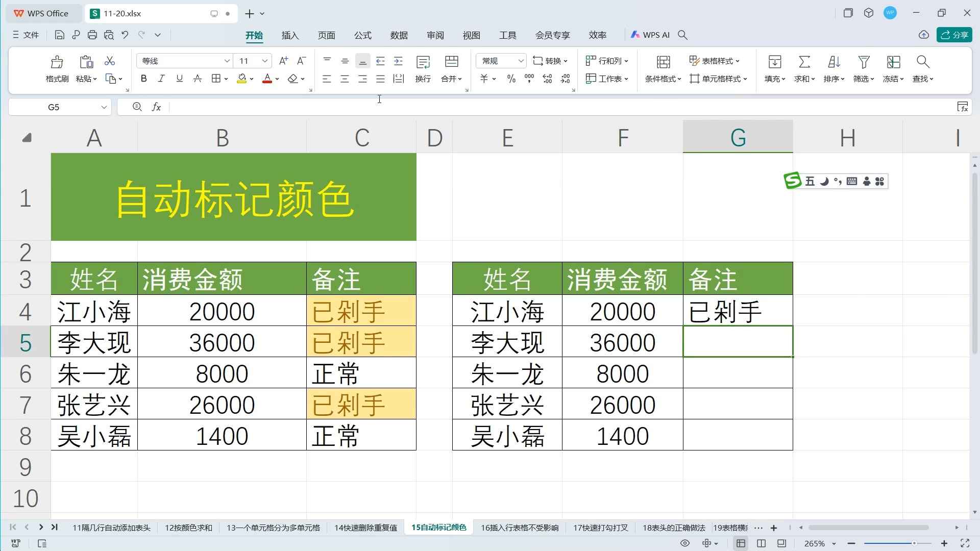This screenshot has height=551, width=980.
Task: Open the 插入 ribbon tab
Action: [290, 35]
